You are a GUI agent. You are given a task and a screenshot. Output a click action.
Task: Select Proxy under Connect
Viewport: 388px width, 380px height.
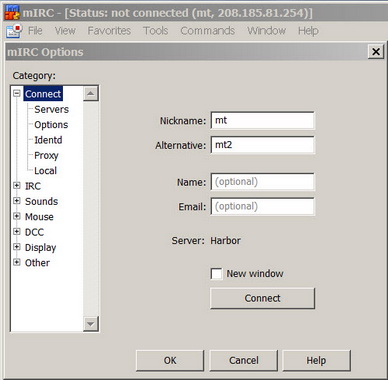click(x=46, y=155)
